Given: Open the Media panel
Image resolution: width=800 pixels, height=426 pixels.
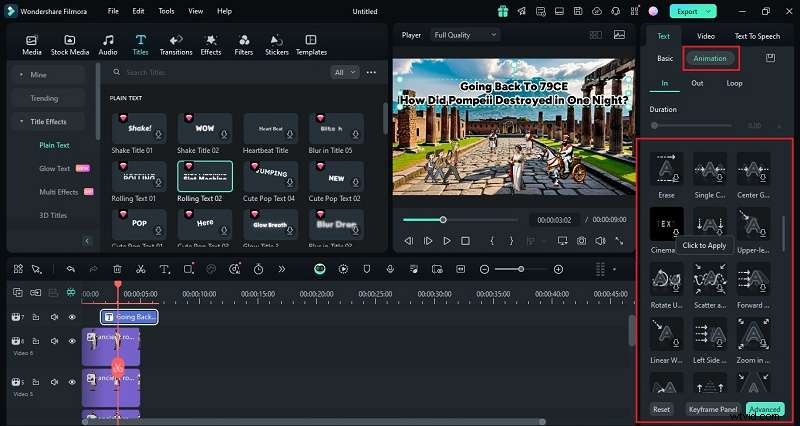Looking at the screenshot, I should [x=32, y=45].
